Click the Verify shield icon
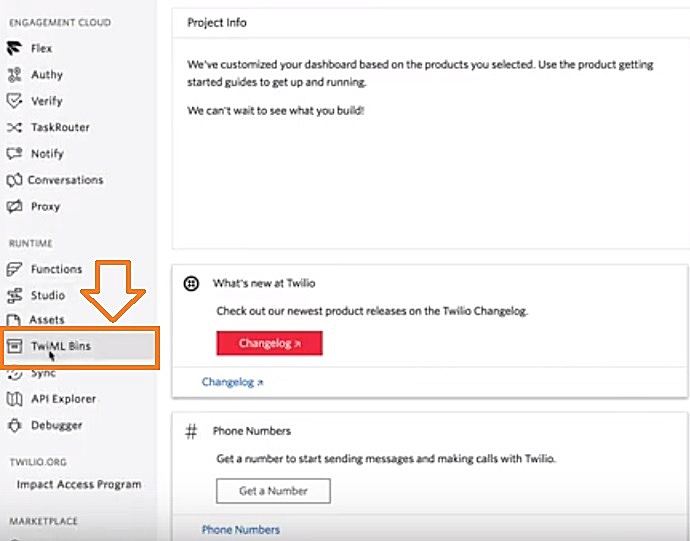 (x=14, y=101)
